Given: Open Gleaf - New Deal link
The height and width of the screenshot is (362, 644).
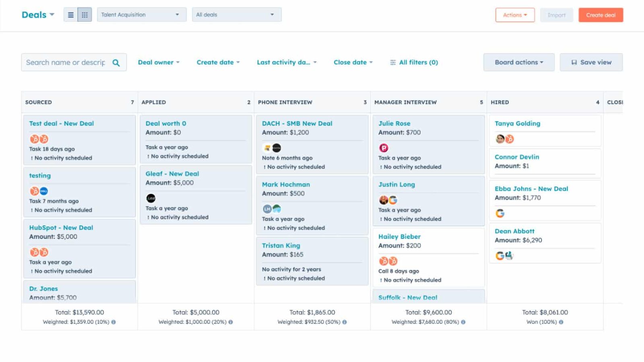Looking at the screenshot, I should pyautogui.click(x=172, y=174).
